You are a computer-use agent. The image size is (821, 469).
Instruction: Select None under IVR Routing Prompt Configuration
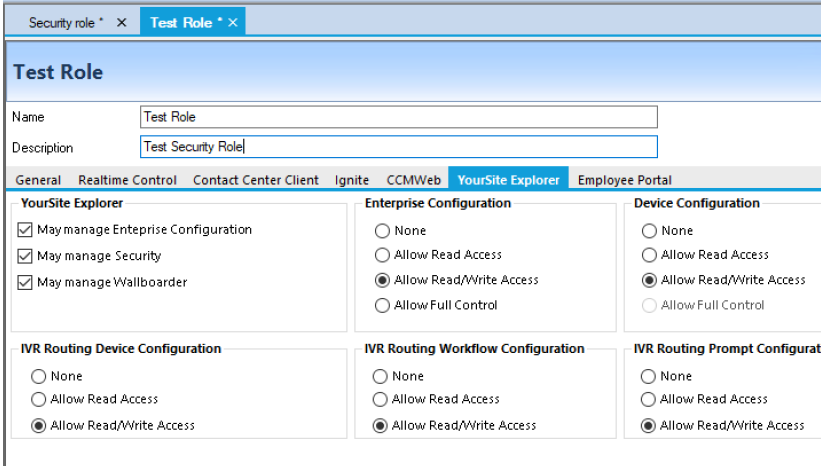point(648,377)
